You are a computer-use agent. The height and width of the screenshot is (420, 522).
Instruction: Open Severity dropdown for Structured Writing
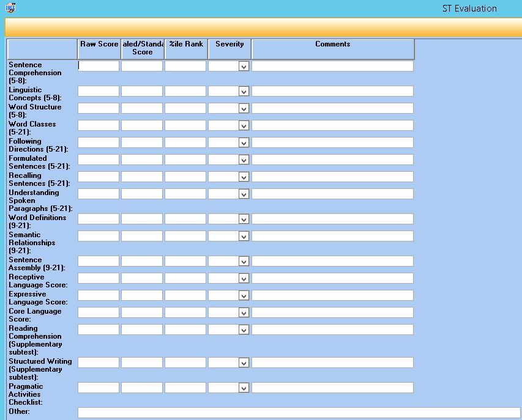244,363
